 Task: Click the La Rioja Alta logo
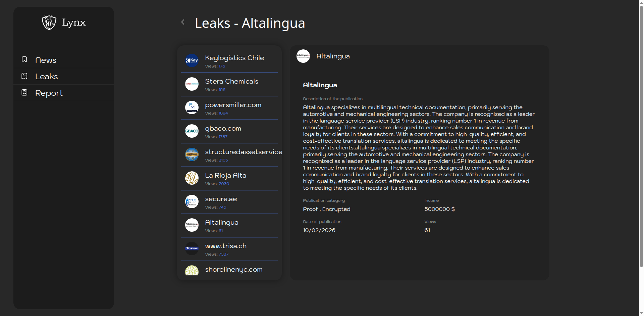tap(192, 178)
